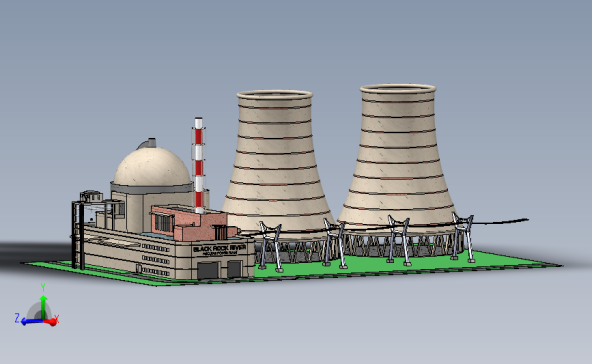Select the reactor containment dome

click(152, 167)
